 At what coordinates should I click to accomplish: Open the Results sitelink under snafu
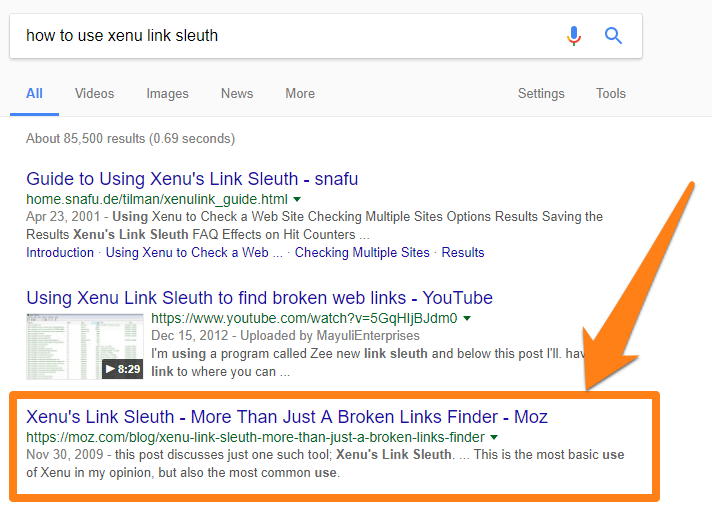coord(463,252)
